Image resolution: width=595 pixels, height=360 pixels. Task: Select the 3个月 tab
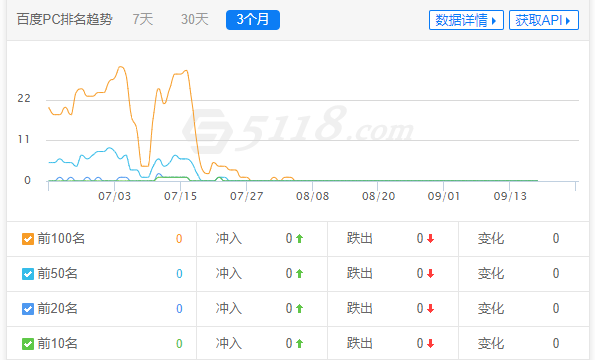[253, 20]
